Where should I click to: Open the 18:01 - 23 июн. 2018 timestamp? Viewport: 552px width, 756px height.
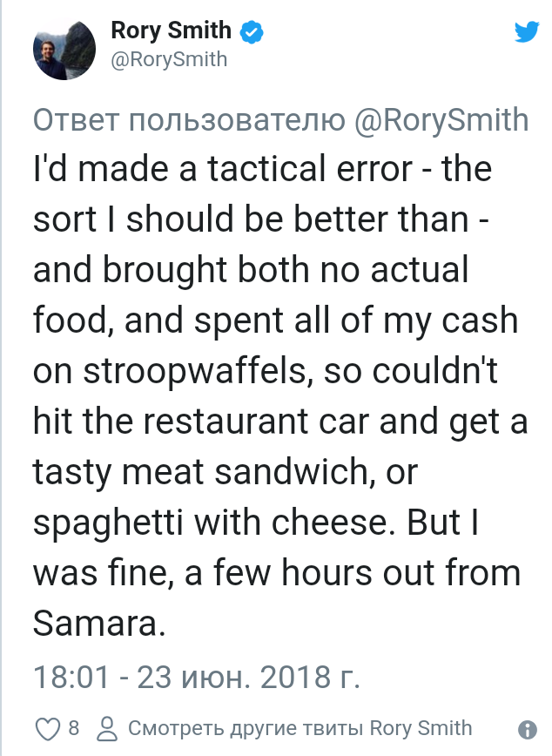(x=197, y=677)
